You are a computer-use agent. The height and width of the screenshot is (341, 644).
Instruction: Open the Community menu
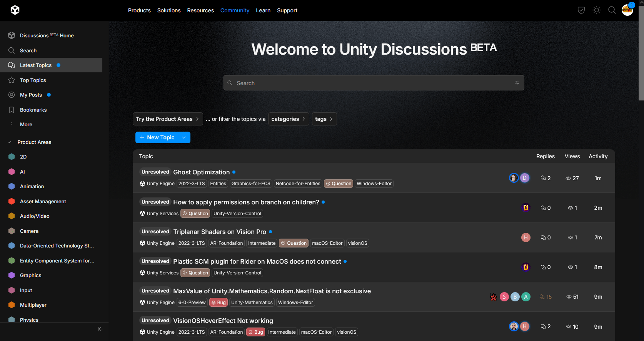(x=235, y=10)
